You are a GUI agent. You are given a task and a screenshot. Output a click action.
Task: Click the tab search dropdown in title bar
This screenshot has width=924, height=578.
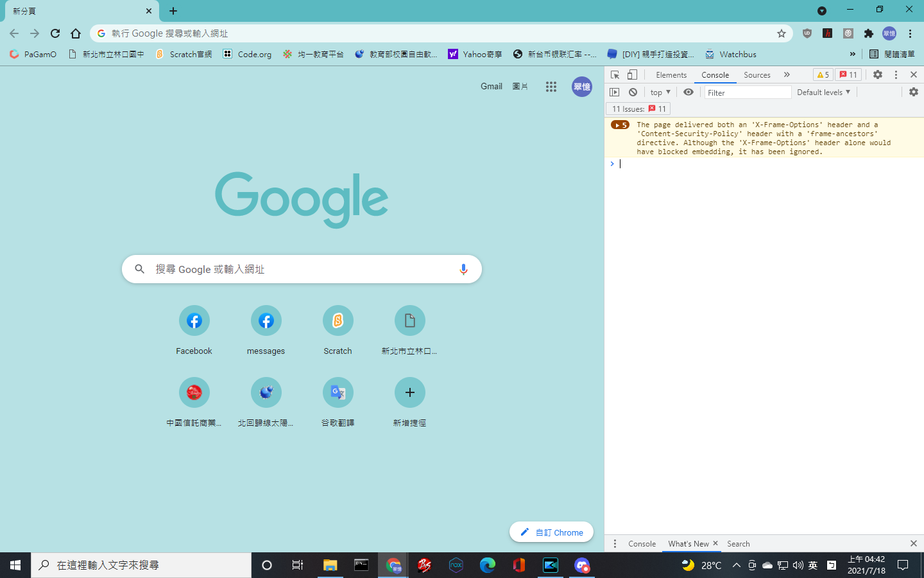pos(822,11)
